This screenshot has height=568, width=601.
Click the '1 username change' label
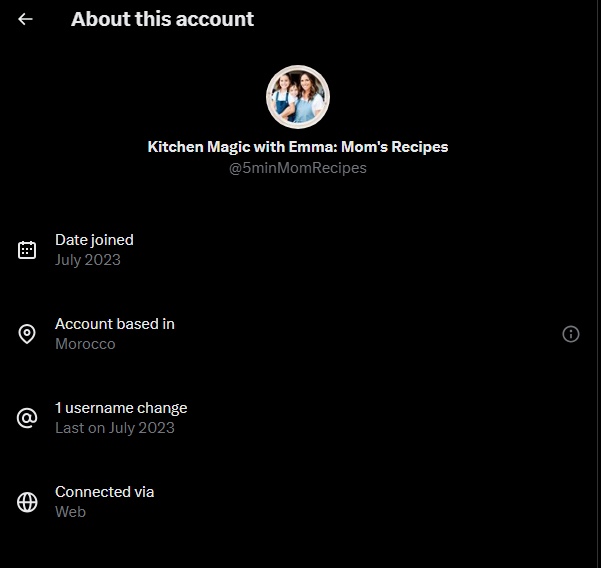pos(121,408)
